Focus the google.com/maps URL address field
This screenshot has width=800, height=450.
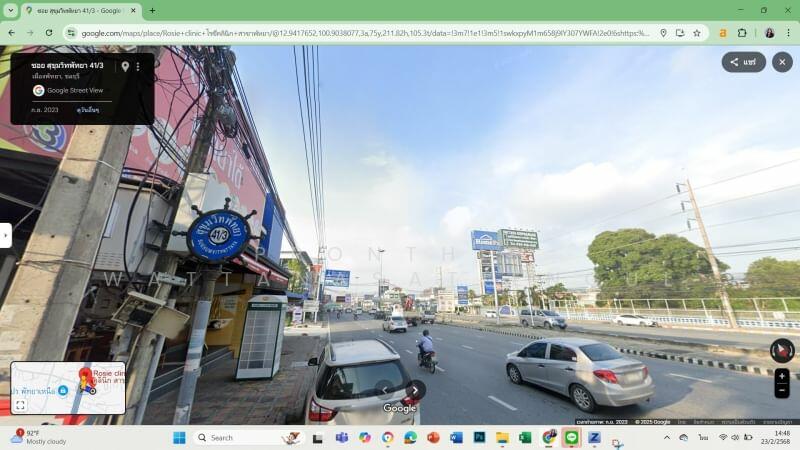pyautogui.click(x=365, y=33)
